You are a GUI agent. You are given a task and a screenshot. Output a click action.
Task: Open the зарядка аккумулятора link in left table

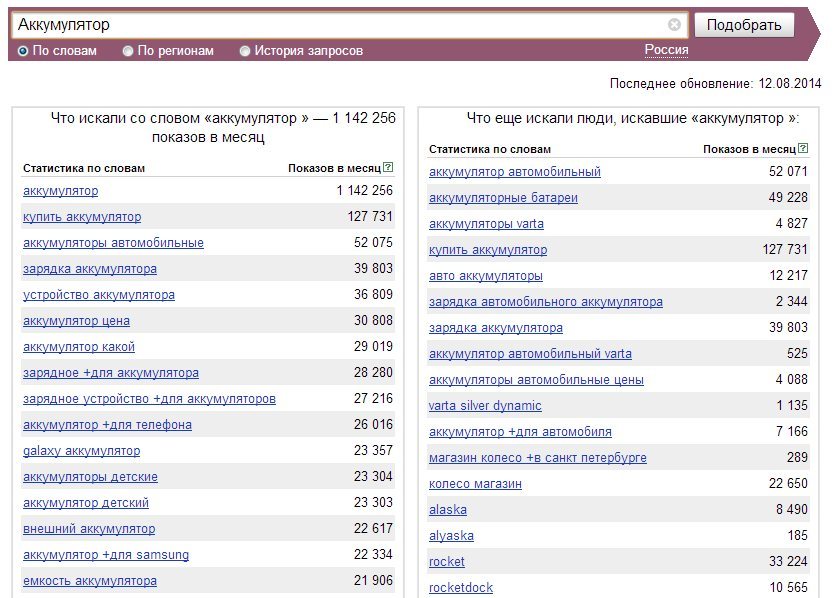[90, 269]
